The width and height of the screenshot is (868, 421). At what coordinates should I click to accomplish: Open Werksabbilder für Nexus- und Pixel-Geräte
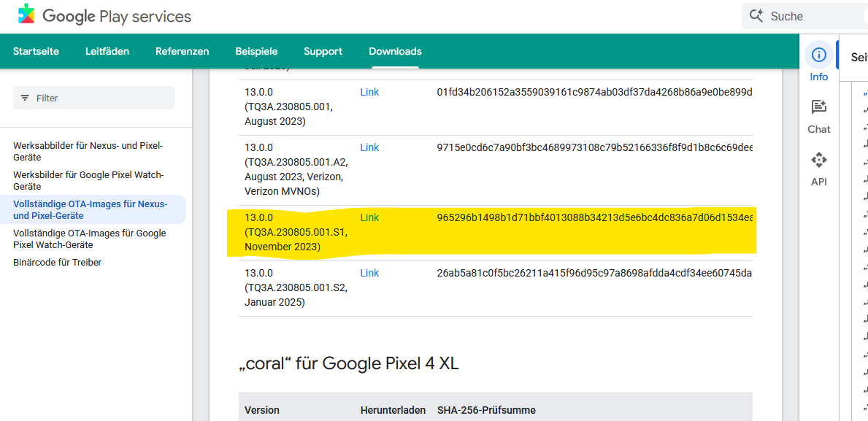point(88,151)
